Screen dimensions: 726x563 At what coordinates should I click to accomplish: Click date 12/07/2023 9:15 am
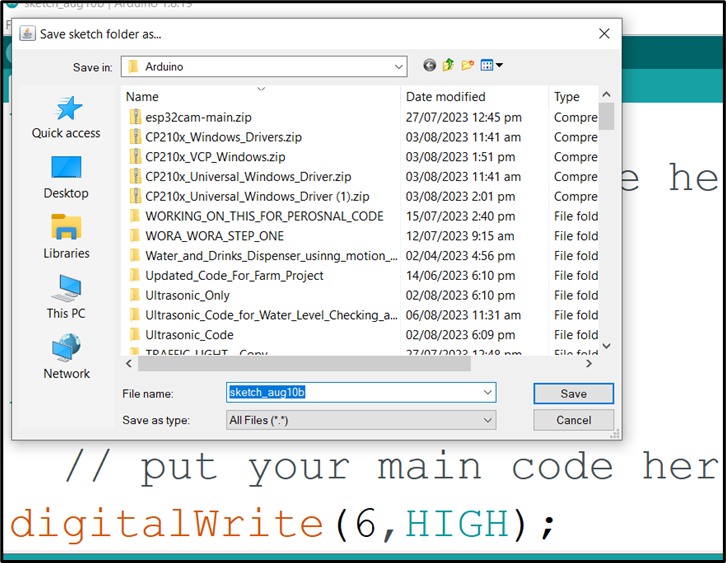(x=460, y=236)
